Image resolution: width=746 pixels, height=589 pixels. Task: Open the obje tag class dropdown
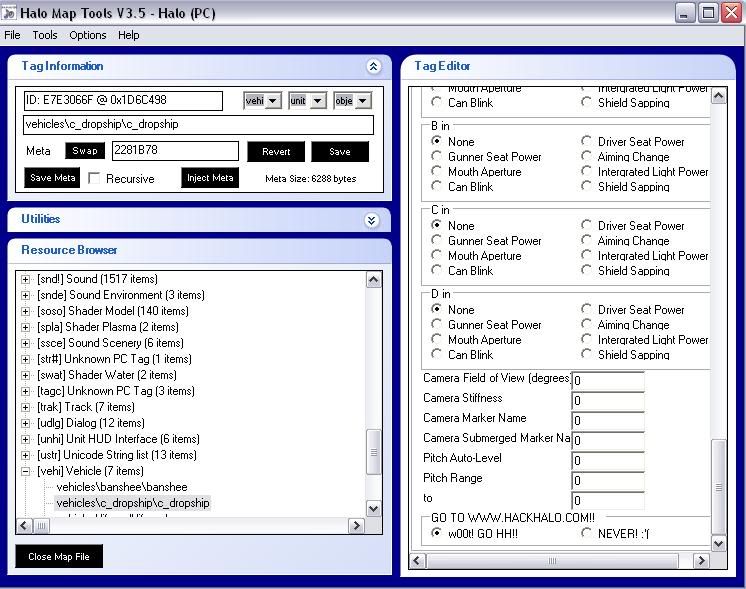coord(363,101)
